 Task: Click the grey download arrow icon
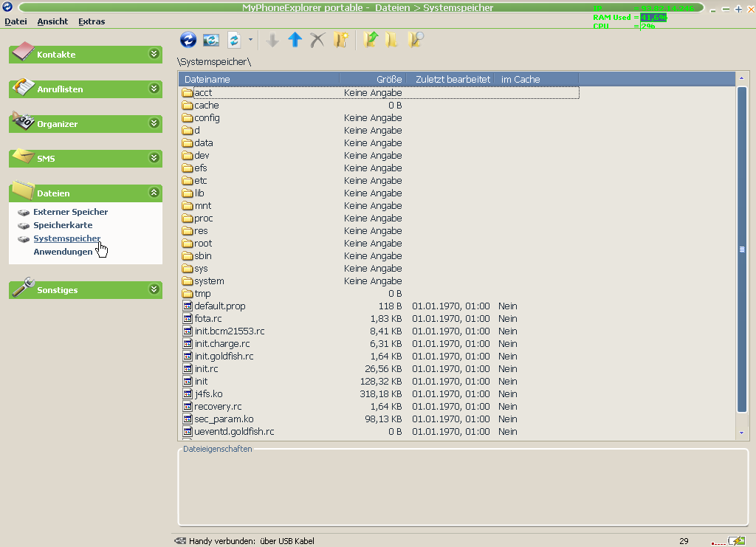[272, 40]
